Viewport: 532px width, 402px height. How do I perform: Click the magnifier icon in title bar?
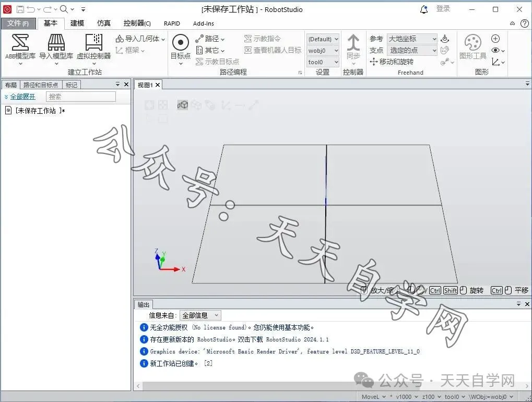coord(64,9)
